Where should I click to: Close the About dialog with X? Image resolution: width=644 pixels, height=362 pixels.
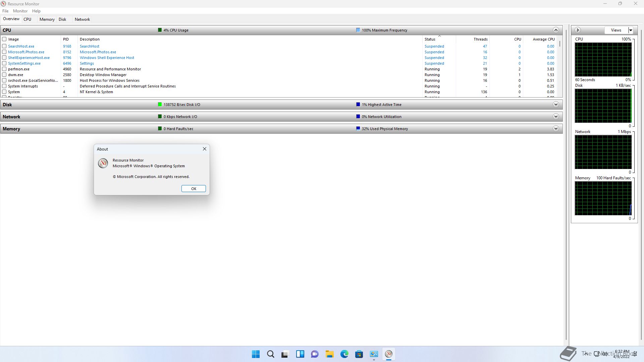[205, 149]
